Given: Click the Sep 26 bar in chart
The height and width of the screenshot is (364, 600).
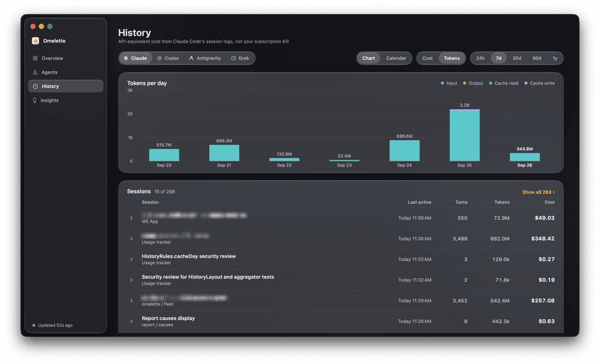Looking at the screenshot, I should point(524,157).
